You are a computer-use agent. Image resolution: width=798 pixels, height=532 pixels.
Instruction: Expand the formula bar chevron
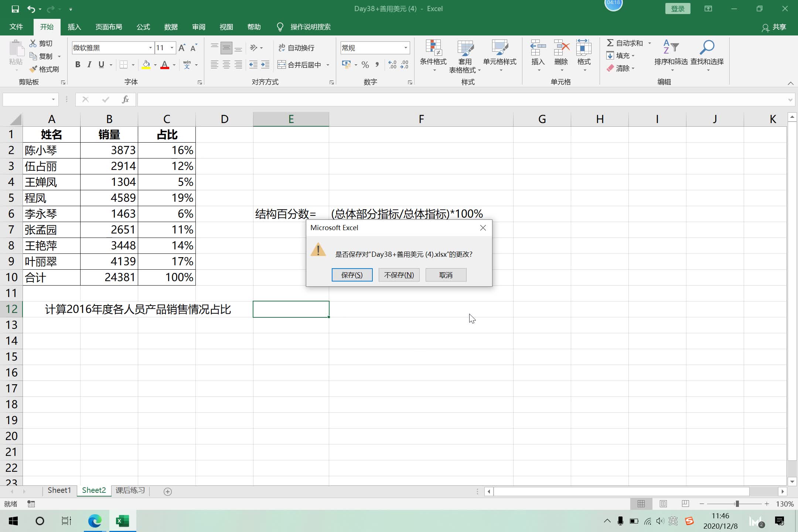tap(790, 100)
